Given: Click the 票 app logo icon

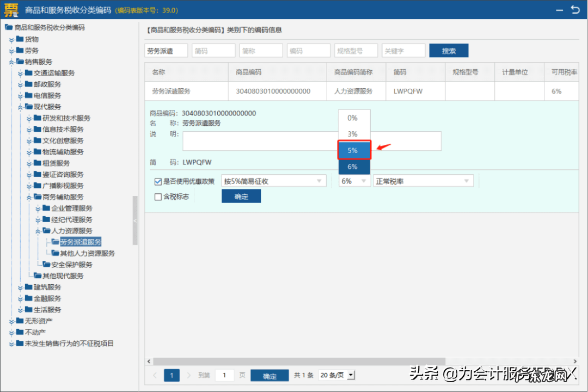Looking at the screenshot, I should pyautogui.click(x=11, y=10).
